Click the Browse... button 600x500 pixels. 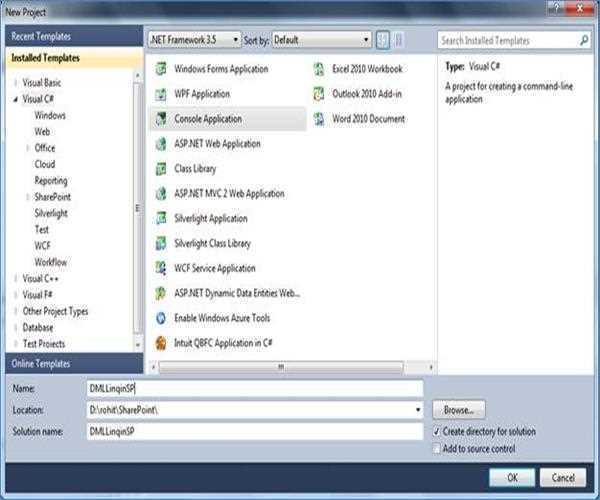459,410
